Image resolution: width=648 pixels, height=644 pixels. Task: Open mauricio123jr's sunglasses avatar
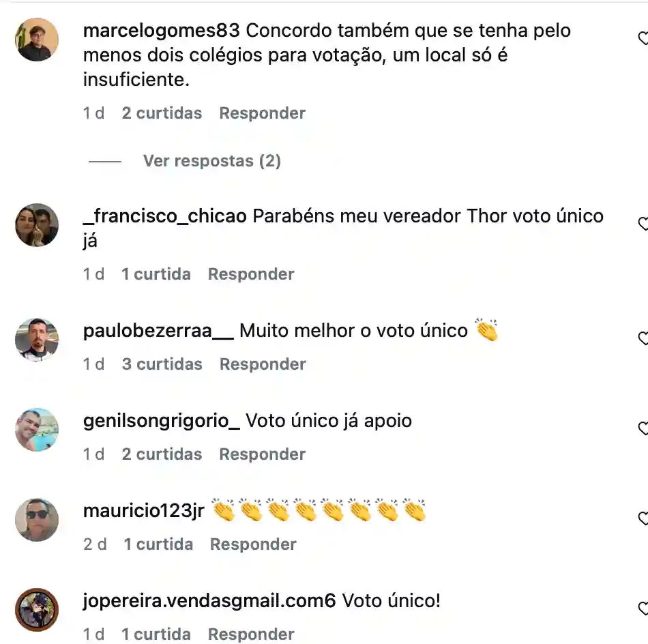pos(37,520)
